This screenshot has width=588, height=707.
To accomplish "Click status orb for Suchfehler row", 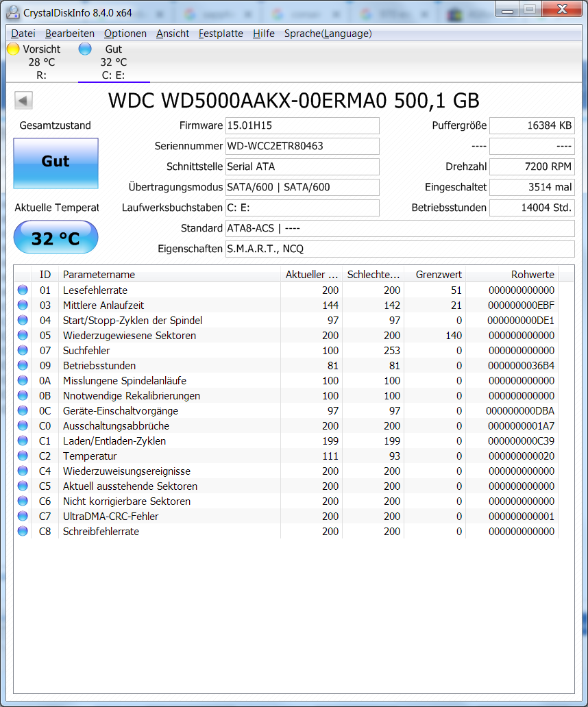I will [23, 350].
